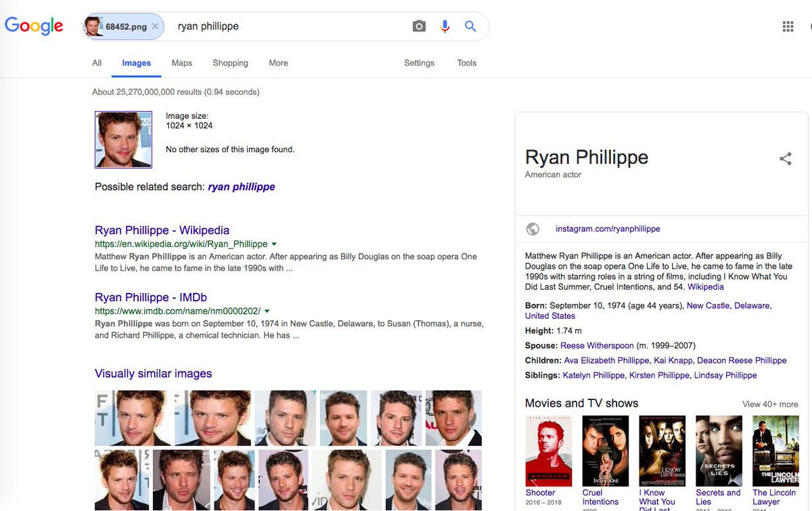Image resolution: width=812 pixels, height=511 pixels.
Task: Open the Cruel Intentions poster
Action: tap(606, 451)
